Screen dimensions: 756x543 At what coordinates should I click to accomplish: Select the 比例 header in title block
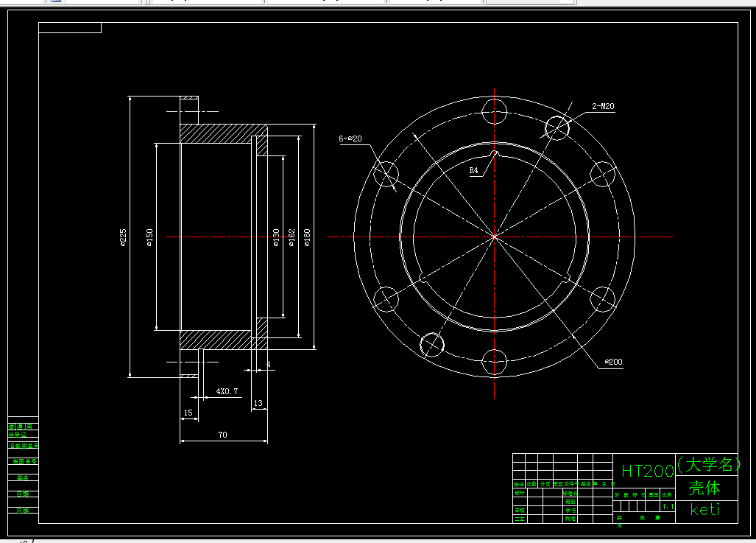point(667,494)
